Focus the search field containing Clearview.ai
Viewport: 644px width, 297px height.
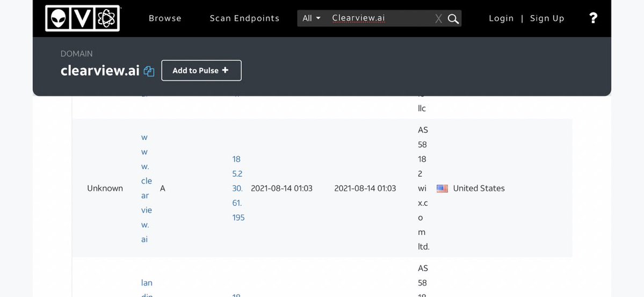(x=379, y=18)
